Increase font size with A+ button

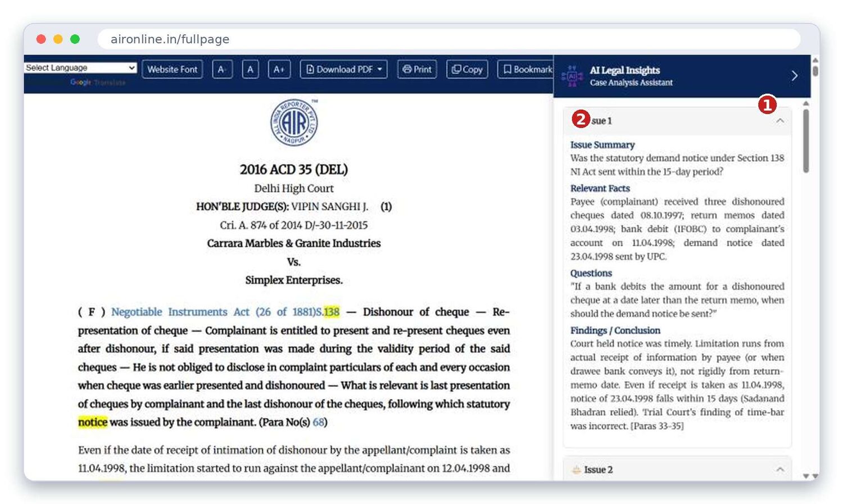pos(279,69)
